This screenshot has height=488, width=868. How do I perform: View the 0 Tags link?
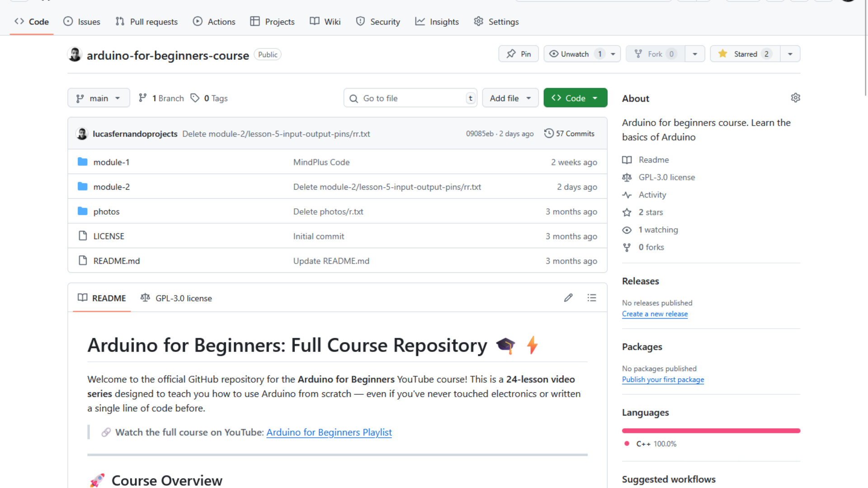click(209, 98)
